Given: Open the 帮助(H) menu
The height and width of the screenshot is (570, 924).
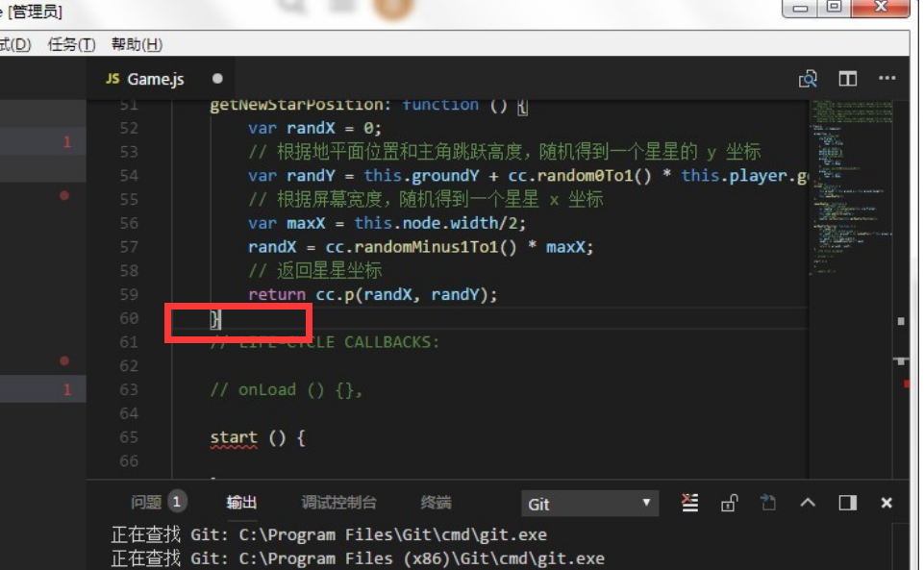Looking at the screenshot, I should point(137,44).
